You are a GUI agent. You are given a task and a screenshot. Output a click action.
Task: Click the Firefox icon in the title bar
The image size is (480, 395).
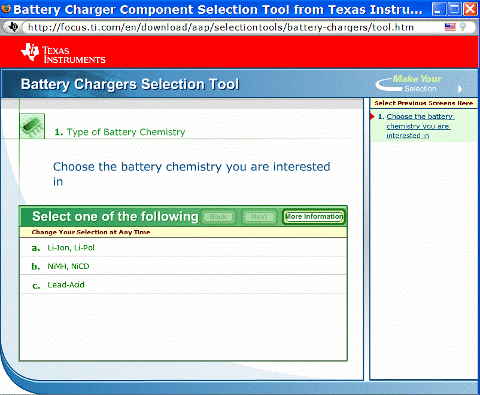coord(6,9)
